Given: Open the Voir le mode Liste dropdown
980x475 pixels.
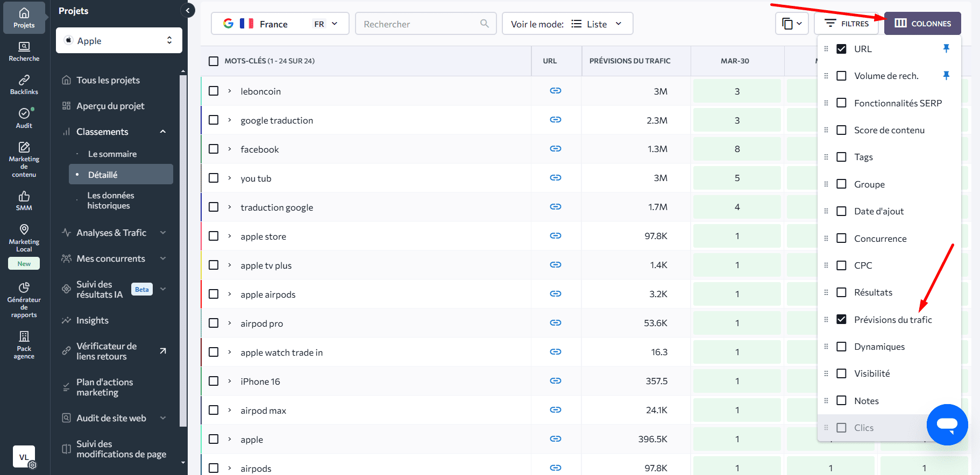Looking at the screenshot, I should click(x=567, y=24).
